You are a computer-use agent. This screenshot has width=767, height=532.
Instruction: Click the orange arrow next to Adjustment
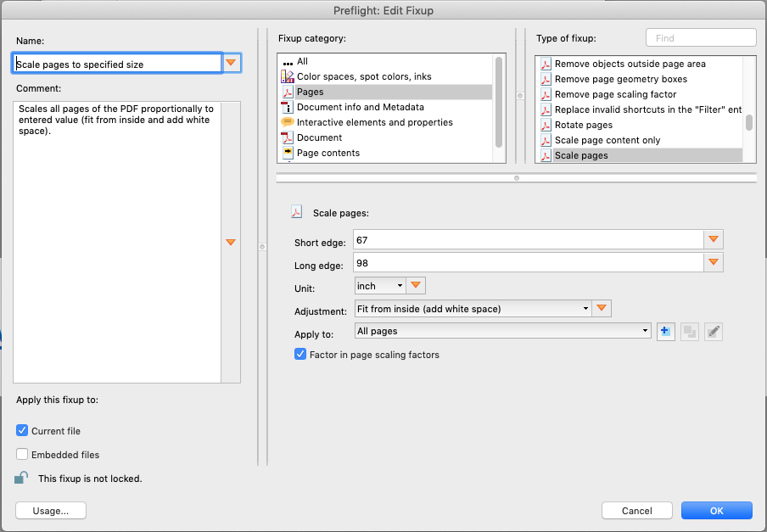[602, 309]
